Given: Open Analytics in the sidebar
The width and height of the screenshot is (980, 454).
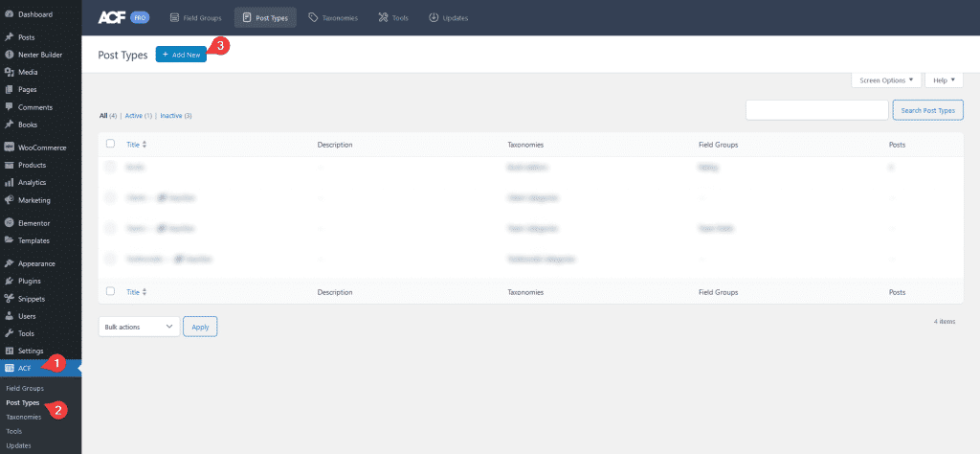Looking at the screenshot, I should coord(32,182).
